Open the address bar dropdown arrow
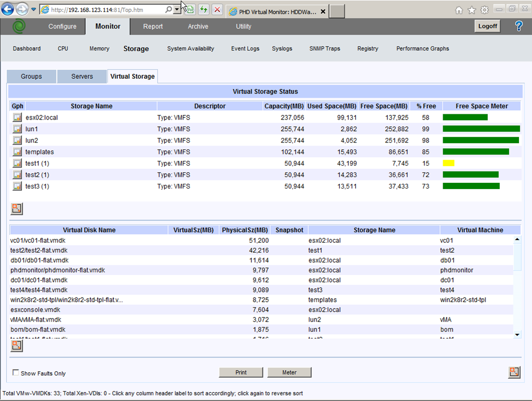The image size is (532, 401). [177, 10]
